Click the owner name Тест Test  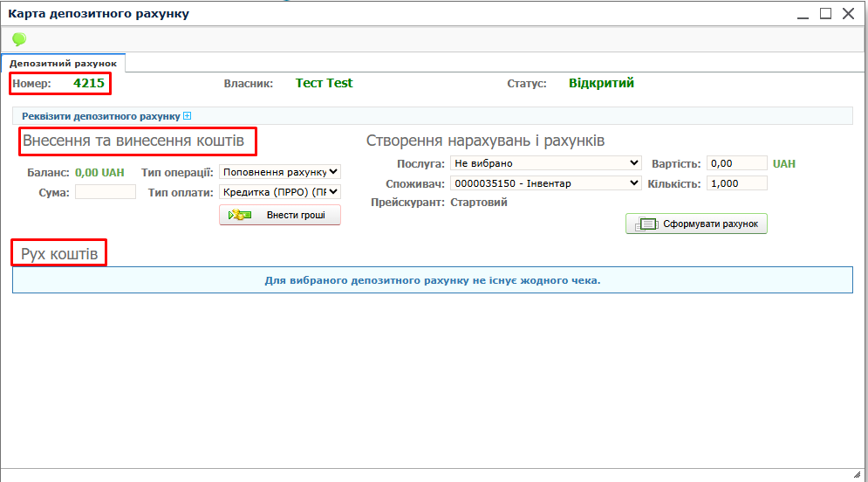pyautogui.click(x=324, y=84)
